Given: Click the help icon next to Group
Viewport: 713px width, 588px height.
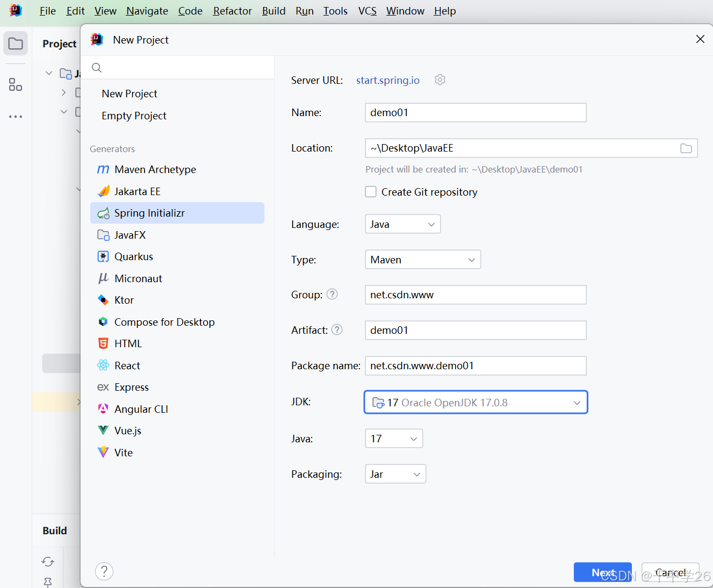Looking at the screenshot, I should point(332,294).
